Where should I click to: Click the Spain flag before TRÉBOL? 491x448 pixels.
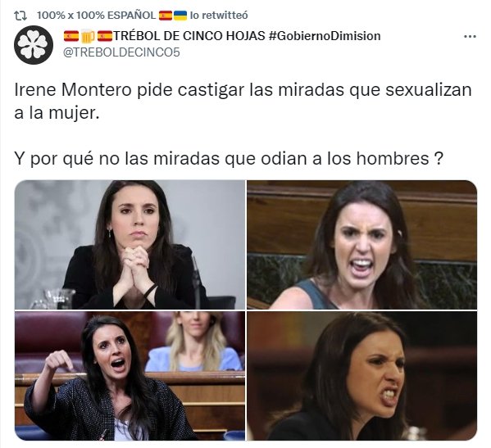coord(105,36)
